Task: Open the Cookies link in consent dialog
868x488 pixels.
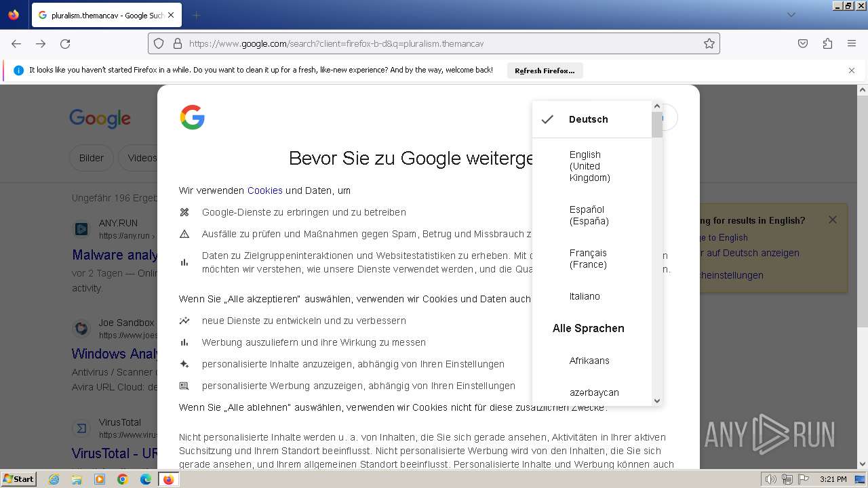Action: tap(264, 190)
